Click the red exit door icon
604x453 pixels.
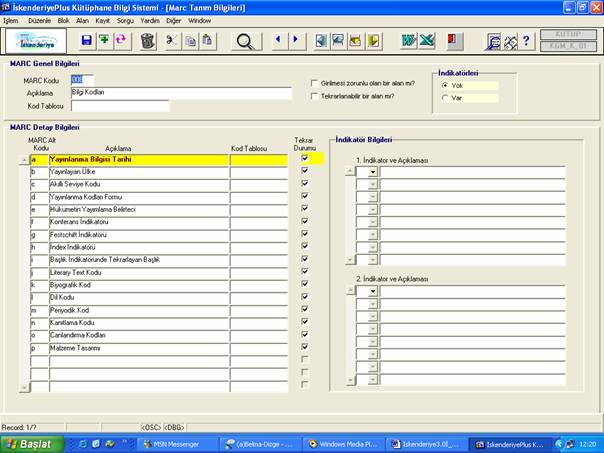tap(455, 41)
